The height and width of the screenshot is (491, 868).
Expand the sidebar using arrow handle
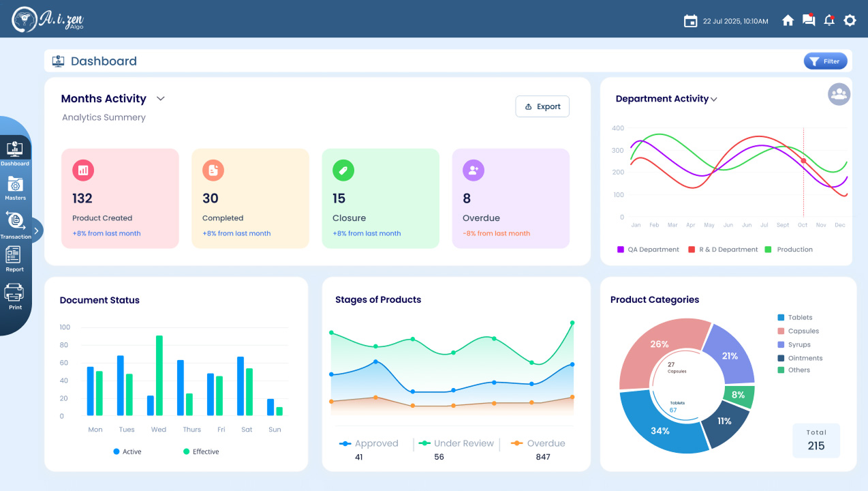tap(36, 230)
